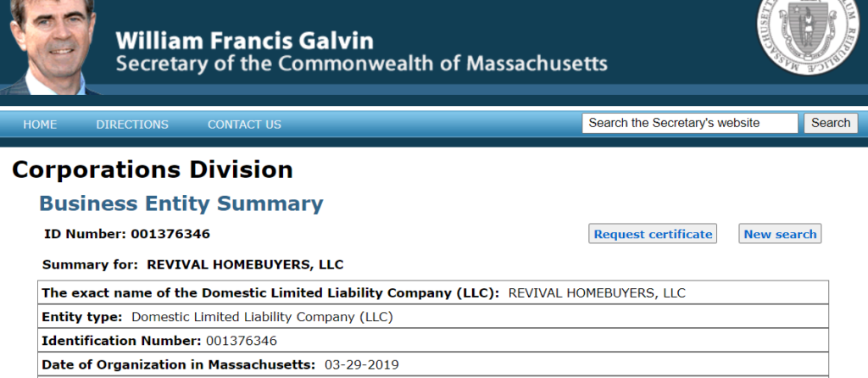Screen dimensions: 868x378
Task: Click the Secretary's portrait photo in header
Action: click(52, 47)
